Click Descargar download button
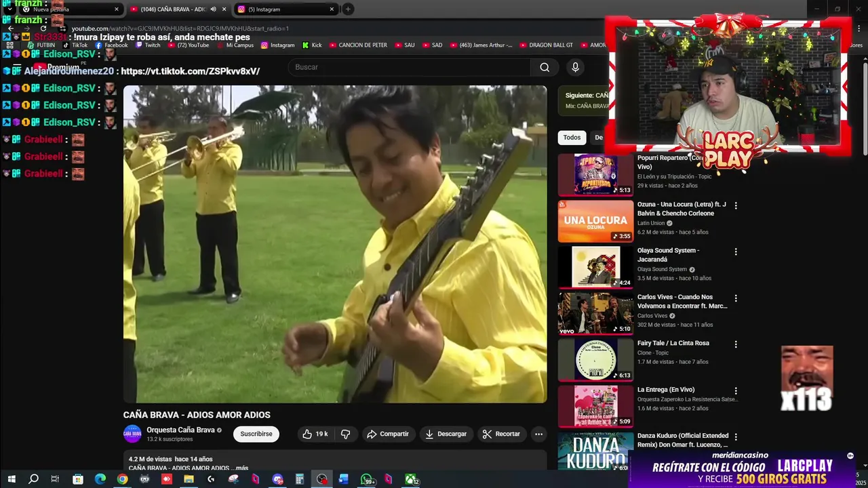 [x=446, y=434]
